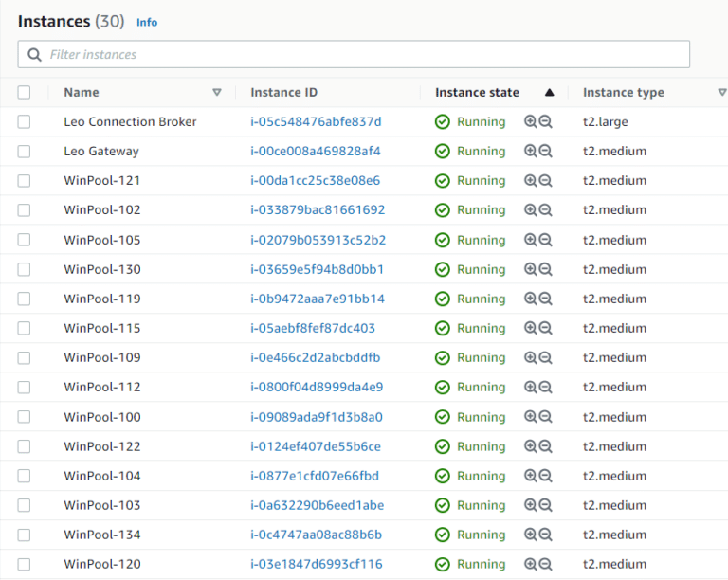Image resolution: width=728 pixels, height=580 pixels.
Task: Click zoom-out icon in WinPool-102 row
Action: 546,209
